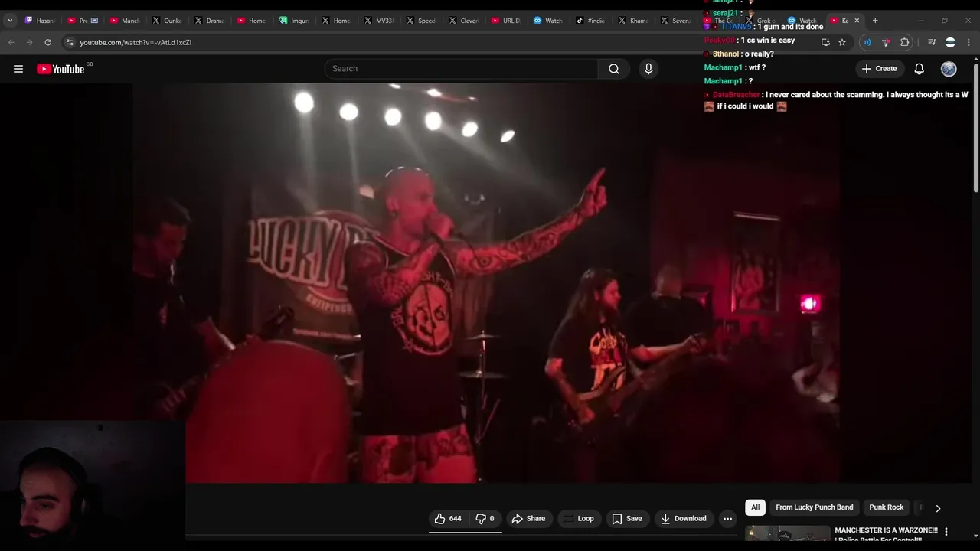The image size is (980, 551).
Task: Open the more actions ellipsis menu
Action: [x=728, y=519]
